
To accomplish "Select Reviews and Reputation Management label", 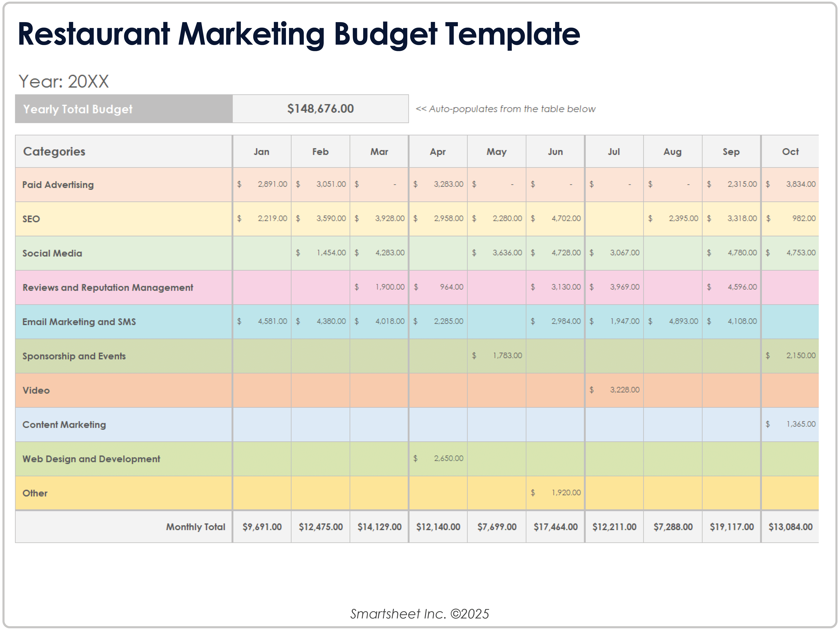I will pyautogui.click(x=108, y=288).
